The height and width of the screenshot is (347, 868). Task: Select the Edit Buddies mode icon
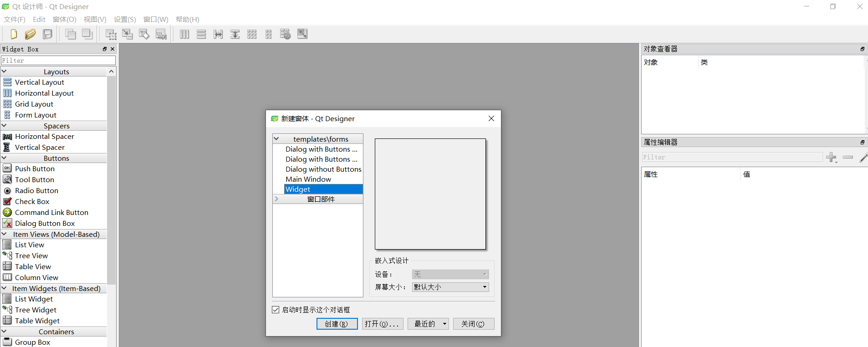[x=144, y=34]
